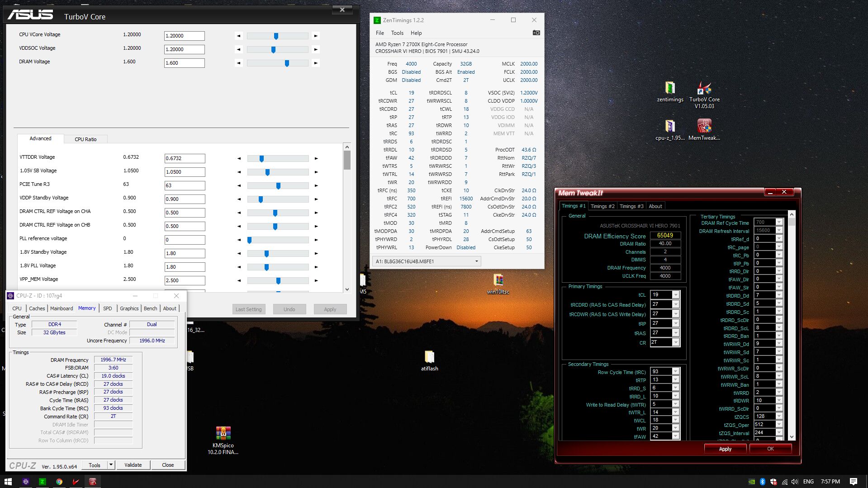Increase VDDSOC Voltage with right arrow
The image size is (868, 488).
tap(316, 49)
